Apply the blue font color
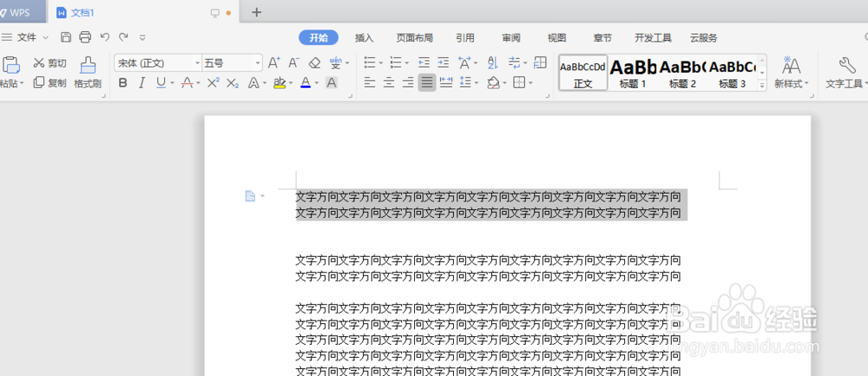868x376 pixels. [306, 83]
